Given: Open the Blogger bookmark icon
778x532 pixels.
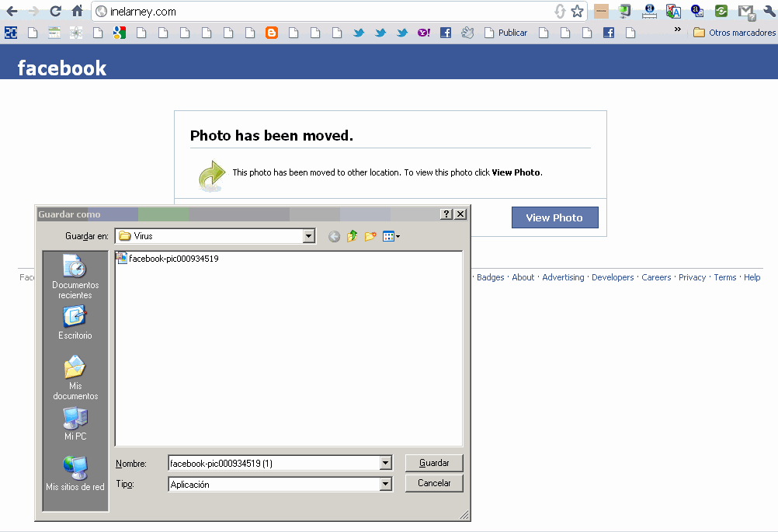Looking at the screenshot, I should click(272, 33).
